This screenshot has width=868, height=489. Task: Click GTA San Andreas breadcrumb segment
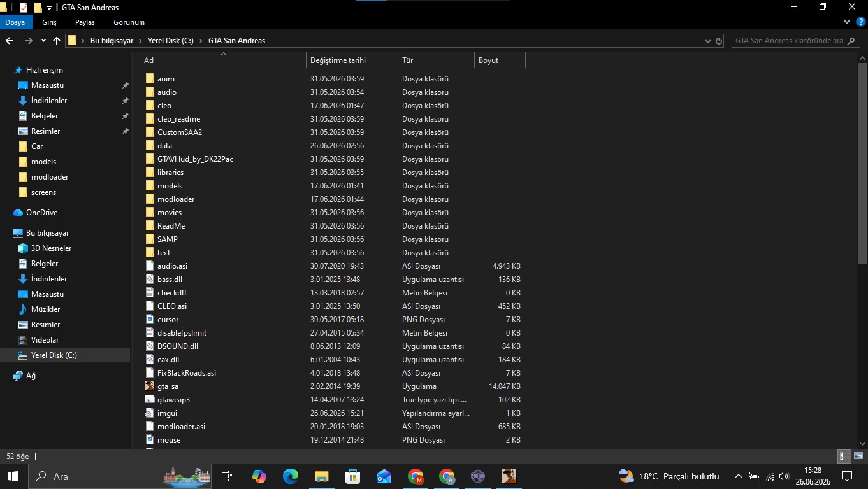coord(236,41)
